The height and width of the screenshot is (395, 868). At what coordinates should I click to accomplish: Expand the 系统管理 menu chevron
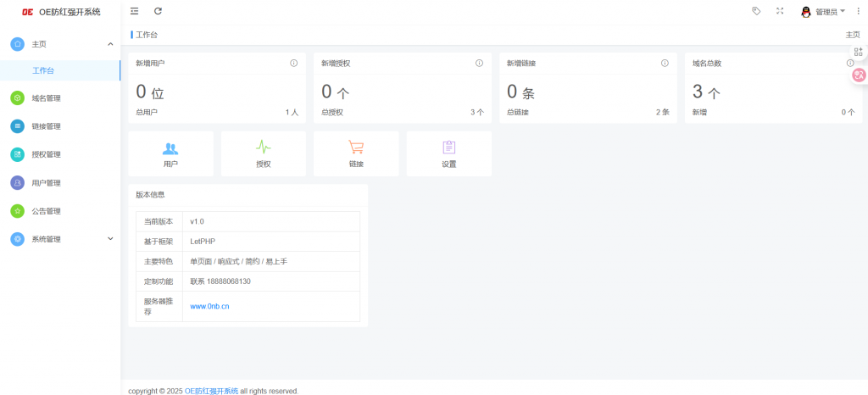(110, 239)
